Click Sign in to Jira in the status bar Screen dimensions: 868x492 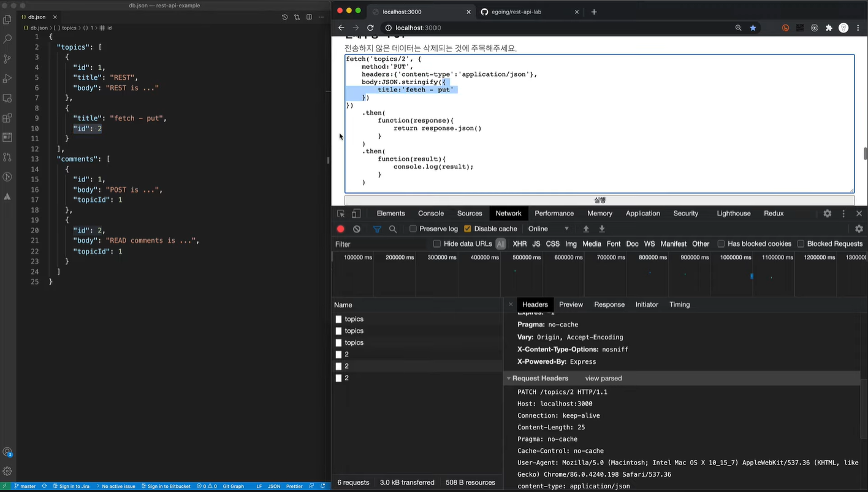(x=71, y=486)
